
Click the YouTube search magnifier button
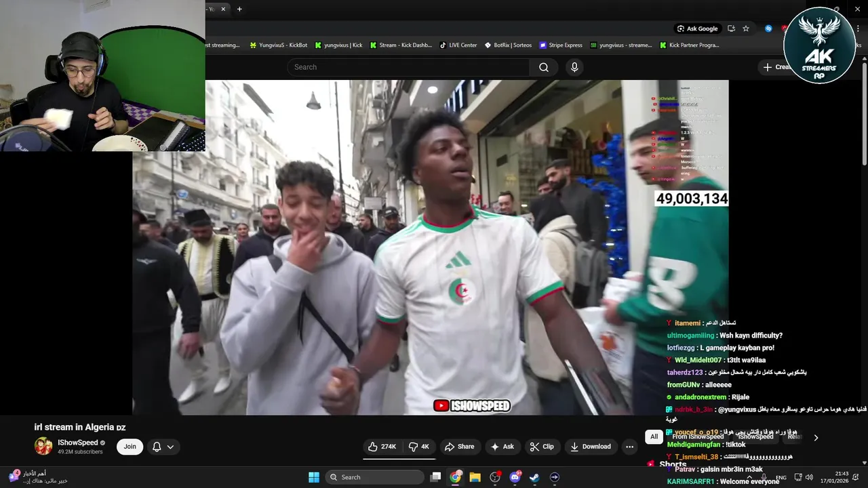coord(544,67)
